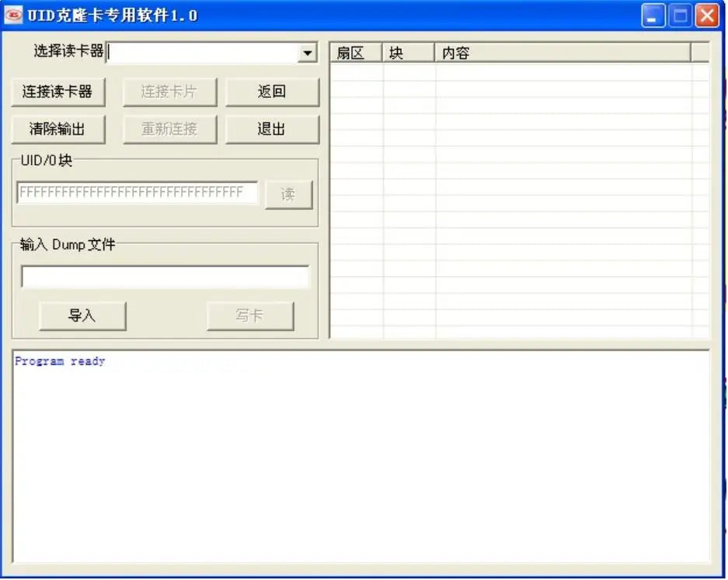Click the 导入 button
This screenshot has width=728, height=580.
coord(82,316)
